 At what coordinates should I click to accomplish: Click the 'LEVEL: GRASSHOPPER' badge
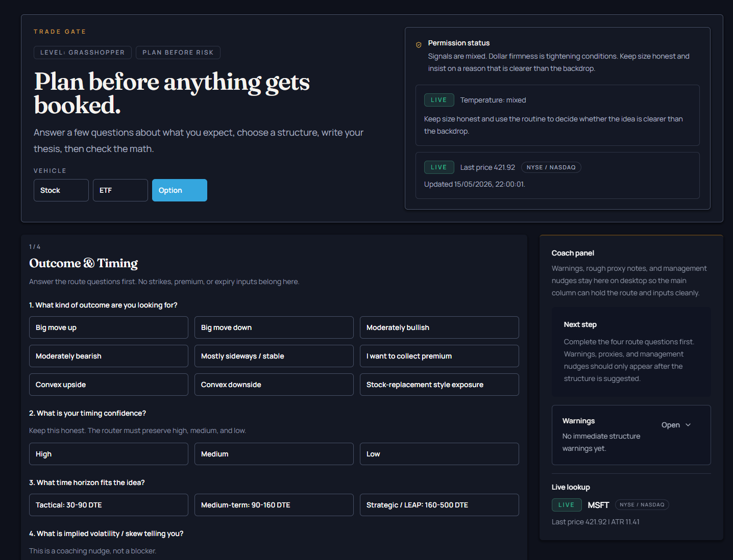coord(83,53)
